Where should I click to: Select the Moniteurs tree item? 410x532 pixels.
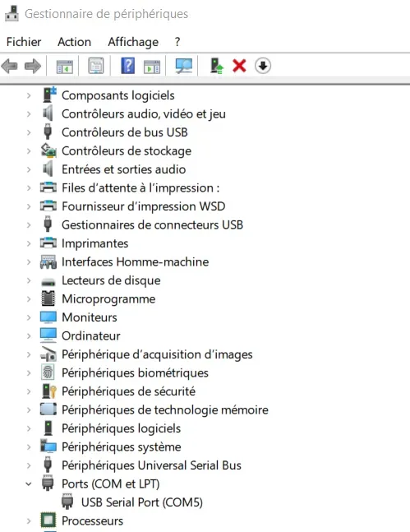pyautogui.click(x=90, y=317)
